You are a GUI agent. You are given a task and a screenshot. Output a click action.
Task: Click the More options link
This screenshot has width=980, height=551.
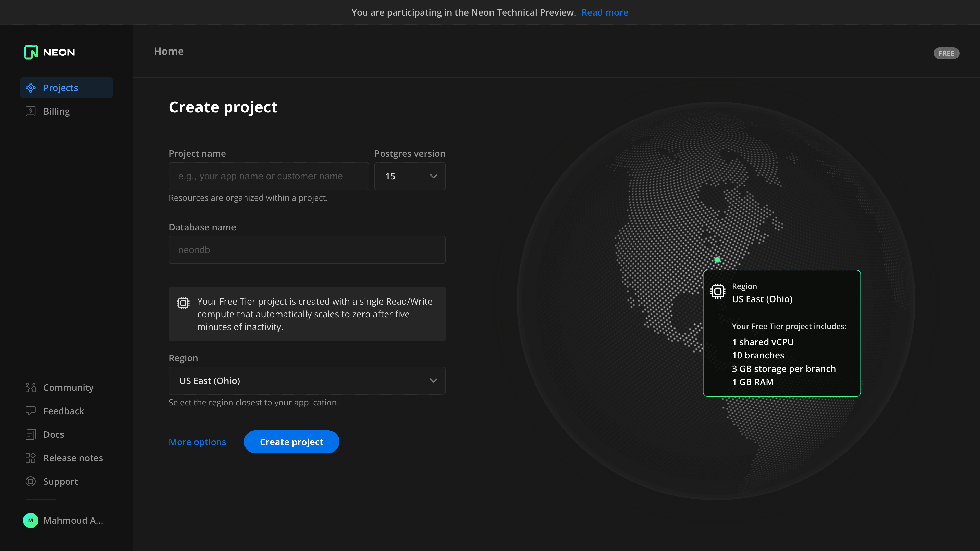197,442
